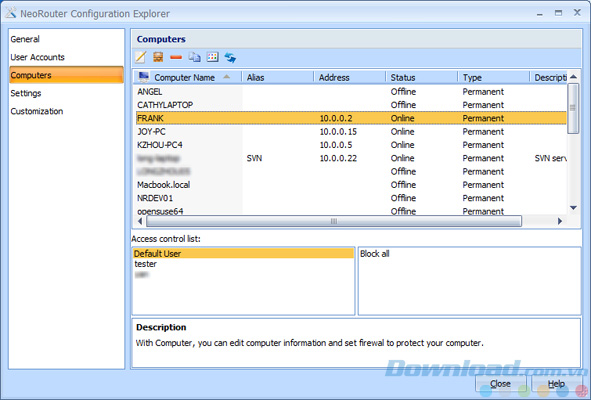This screenshot has height=400, width=591.
Task: Click the horizontal scroll right arrow
Action: (x=560, y=221)
